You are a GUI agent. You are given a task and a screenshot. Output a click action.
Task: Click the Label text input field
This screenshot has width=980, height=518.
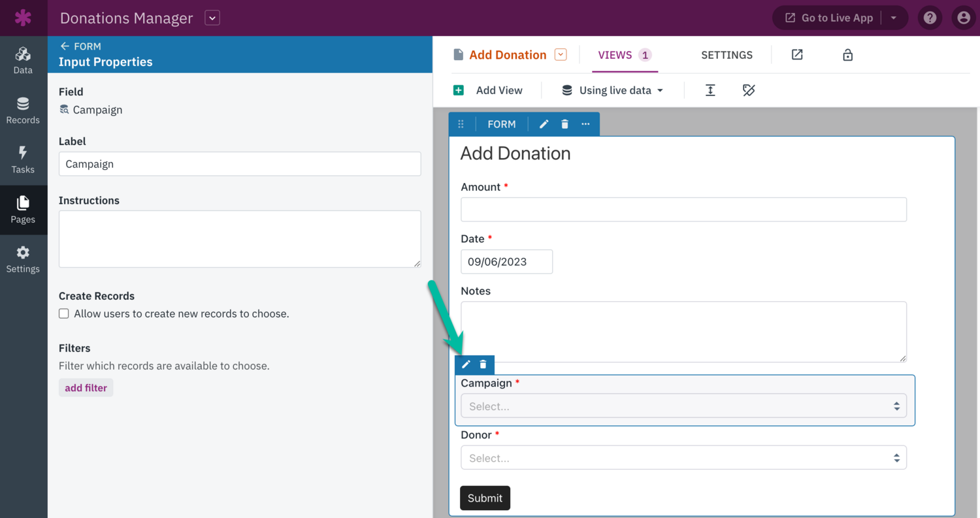click(240, 164)
